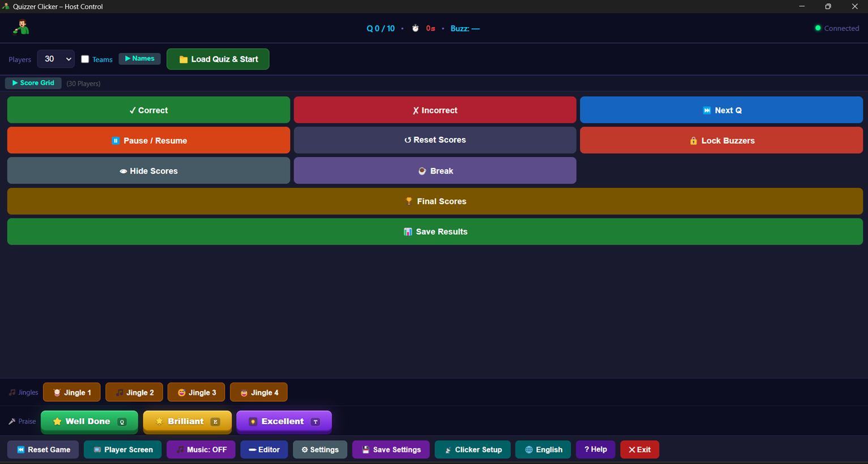
Task: Minimize the Quizzer Clicker window
Action: (x=802, y=6)
